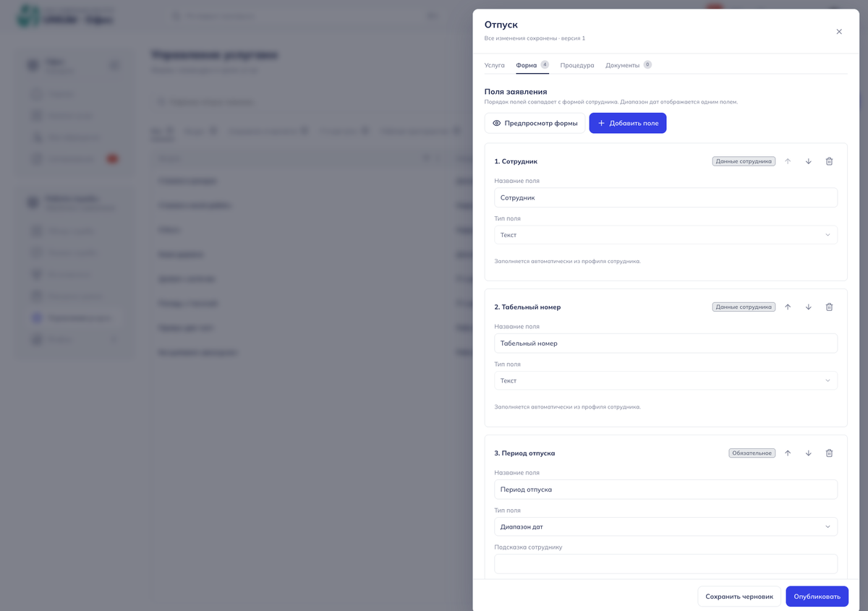Click Опубликовать button
This screenshot has width=868, height=611.
click(x=817, y=597)
